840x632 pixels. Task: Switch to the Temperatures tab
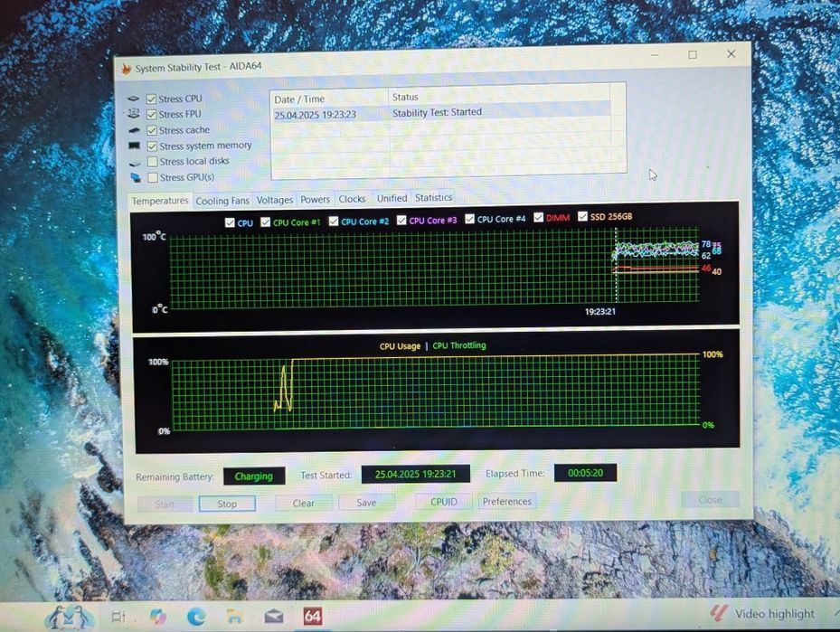pyautogui.click(x=160, y=201)
